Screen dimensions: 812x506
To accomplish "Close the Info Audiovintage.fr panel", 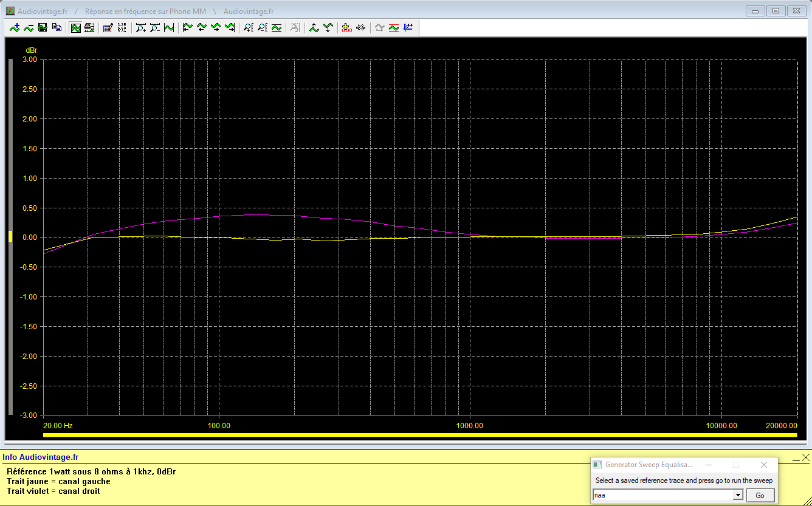I will pyautogui.click(x=805, y=457).
